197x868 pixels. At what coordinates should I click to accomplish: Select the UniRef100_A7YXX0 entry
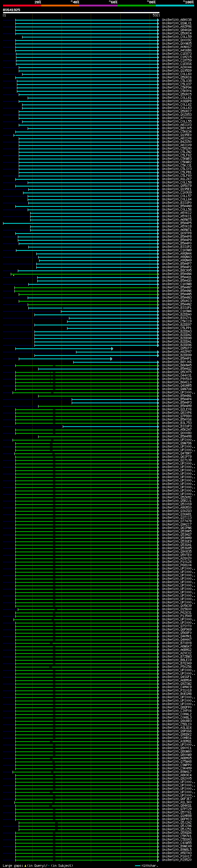coord(177,118)
